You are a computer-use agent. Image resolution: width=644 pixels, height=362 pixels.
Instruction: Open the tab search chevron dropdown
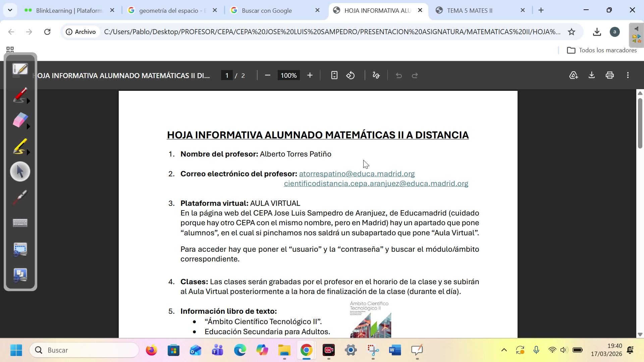pyautogui.click(x=10, y=10)
